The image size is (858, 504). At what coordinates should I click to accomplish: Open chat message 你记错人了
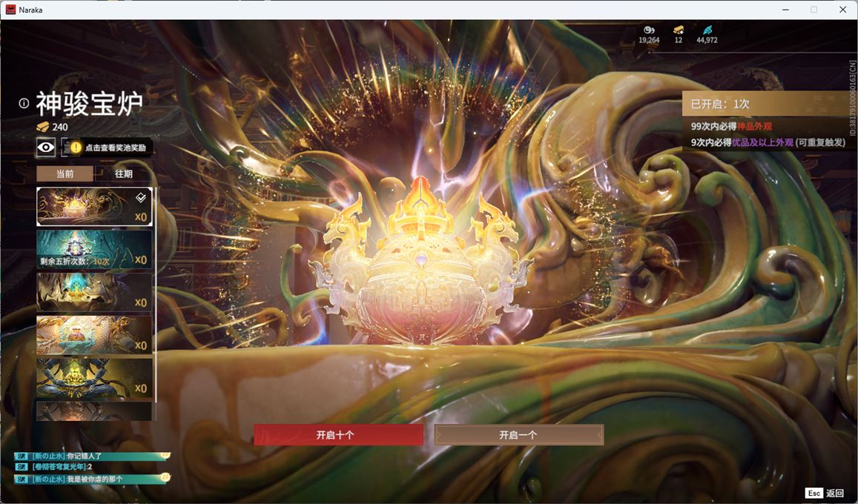pyautogui.click(x=84, y=456)
